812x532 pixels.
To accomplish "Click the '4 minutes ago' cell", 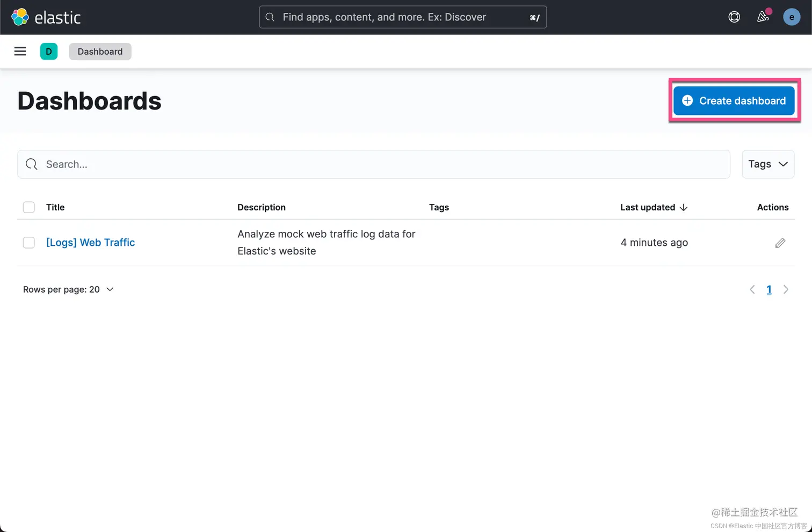I will pyautogui.click(x=654, y=243).
